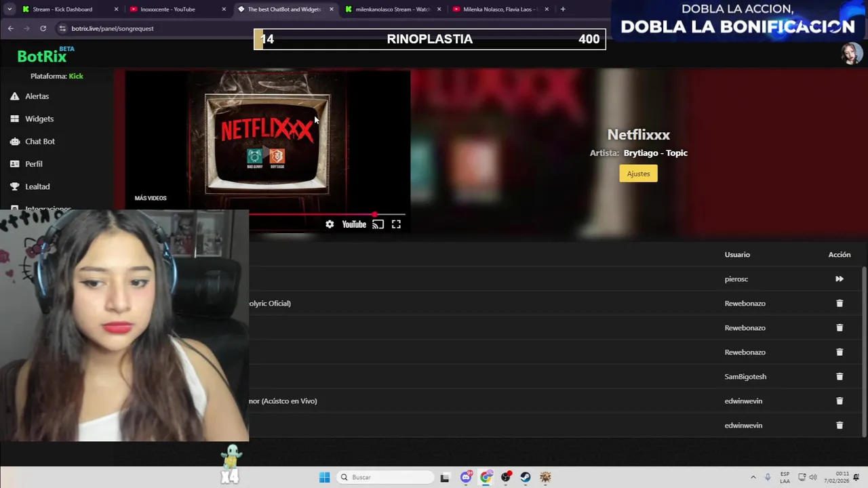868x488 pixels.
Task: Open the profile avatar menu
Action: [x=851, y=54]
